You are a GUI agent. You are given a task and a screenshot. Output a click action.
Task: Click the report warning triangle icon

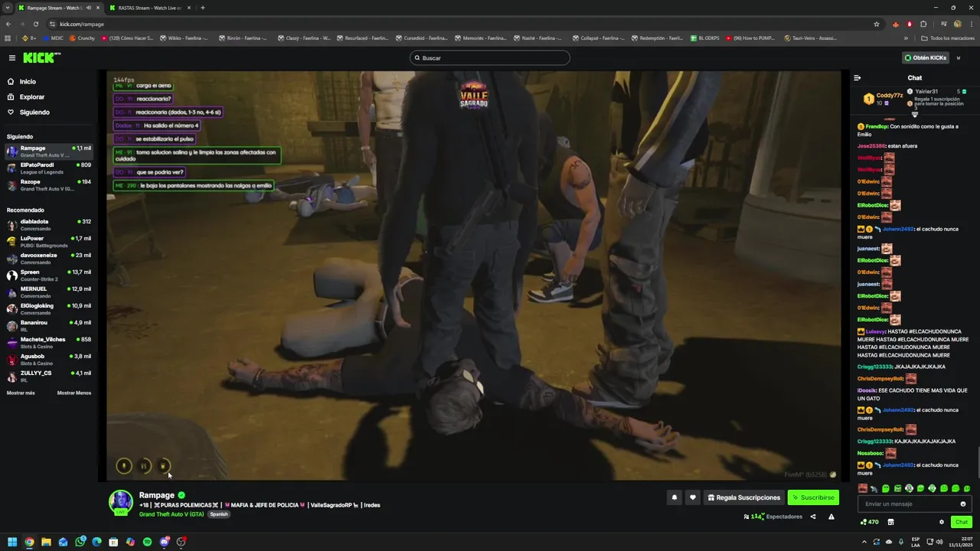831,517
